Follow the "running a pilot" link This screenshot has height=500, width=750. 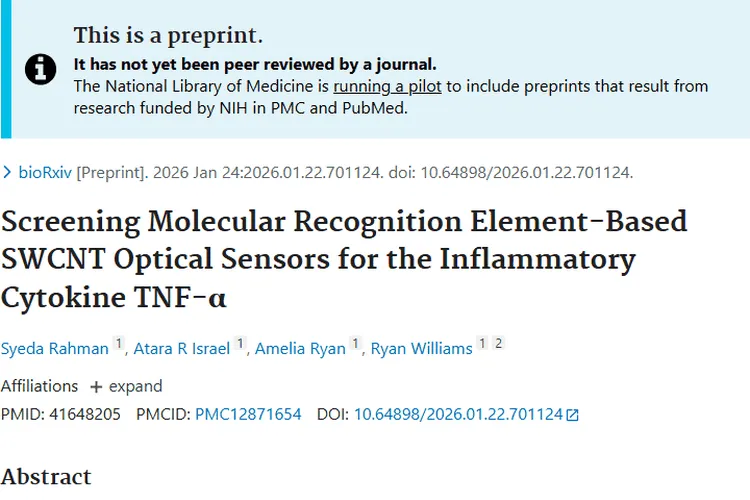387,86
